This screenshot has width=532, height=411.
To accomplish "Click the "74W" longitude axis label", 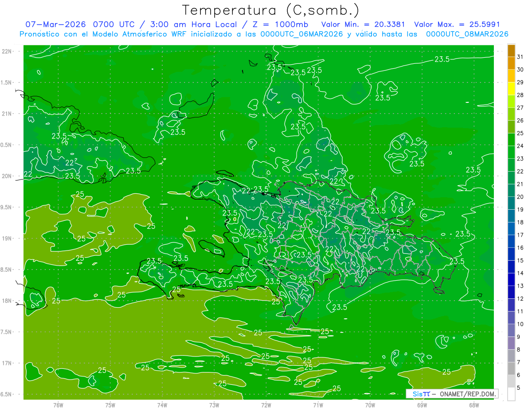I will (x=162, y=405).
